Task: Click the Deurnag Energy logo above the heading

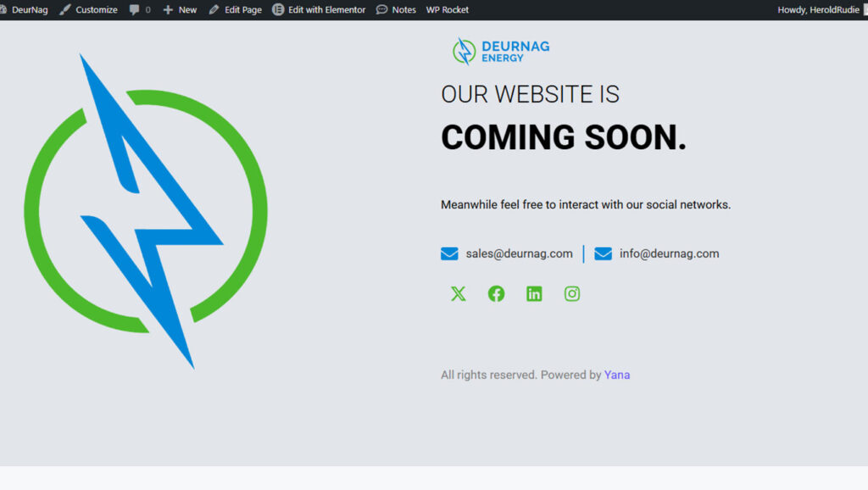Action: click(500, 50)
